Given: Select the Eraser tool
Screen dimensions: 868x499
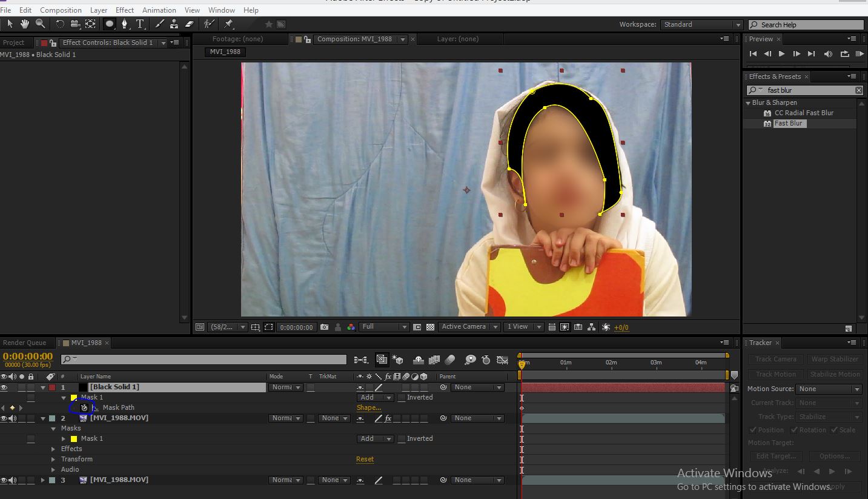Looking at the screenshot, I should click(x=188, y=24).
